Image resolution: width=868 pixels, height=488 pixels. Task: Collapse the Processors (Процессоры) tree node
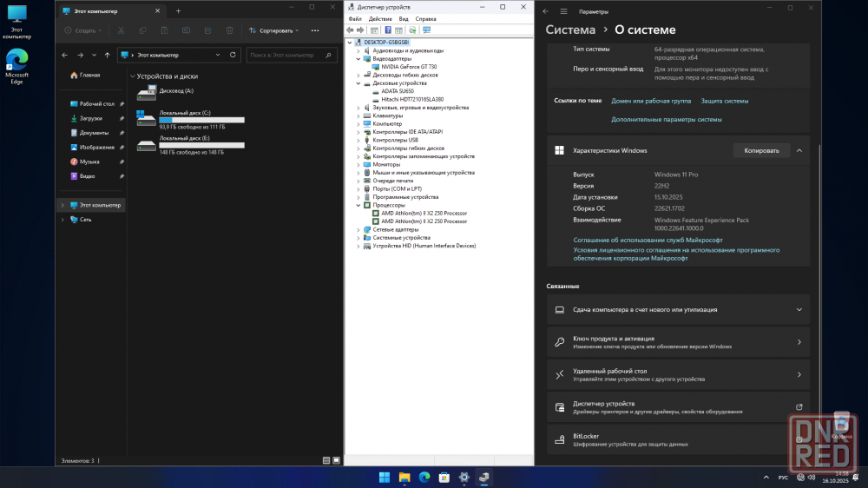pos(358,205)
